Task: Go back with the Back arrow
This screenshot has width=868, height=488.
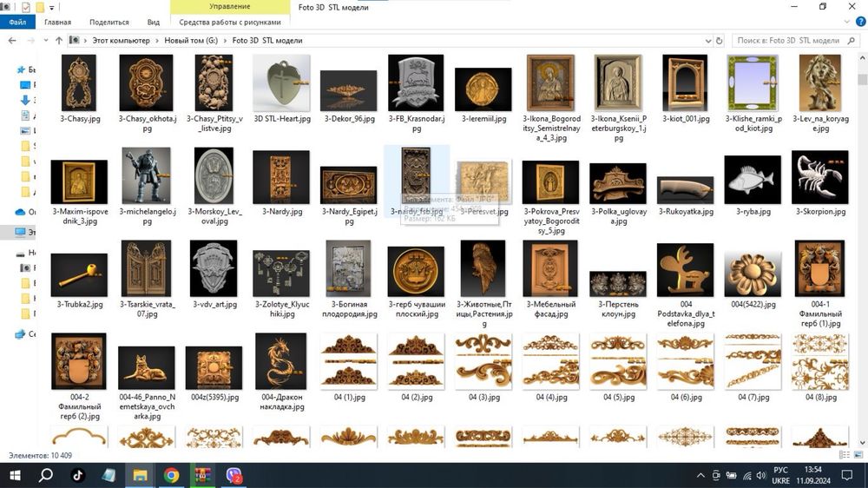Action: (x=12, y=41)
